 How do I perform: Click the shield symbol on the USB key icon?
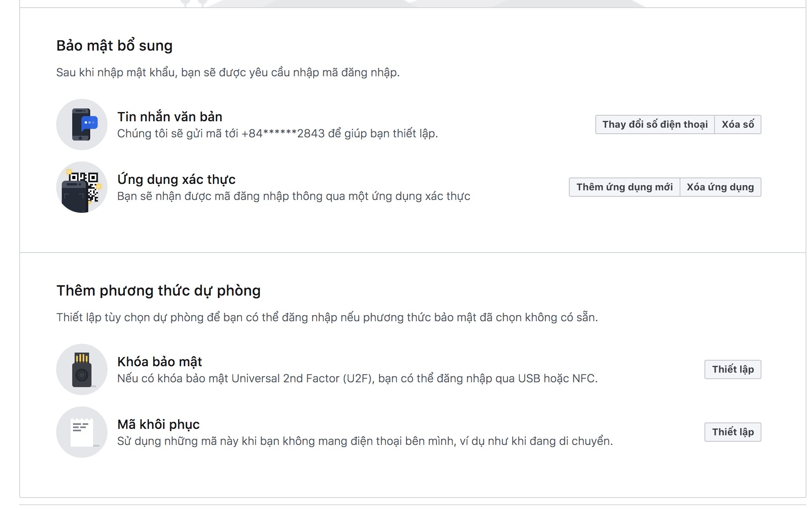coord(81,374)
